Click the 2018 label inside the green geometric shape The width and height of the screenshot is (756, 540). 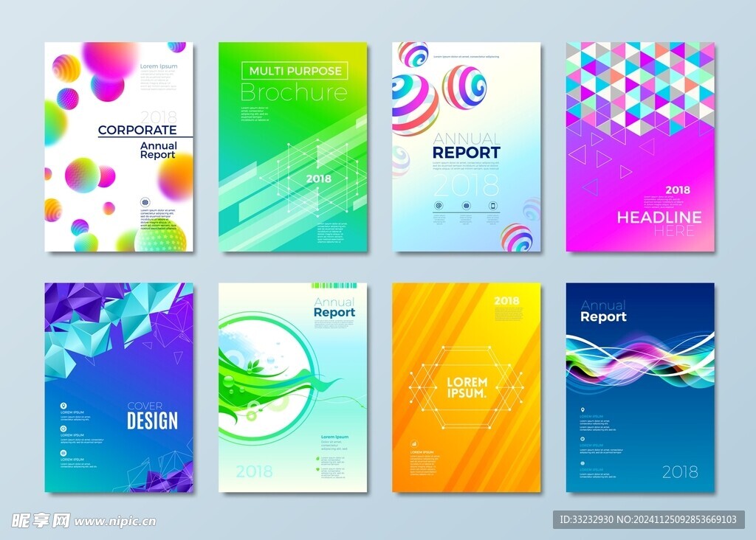coord(318,179)
